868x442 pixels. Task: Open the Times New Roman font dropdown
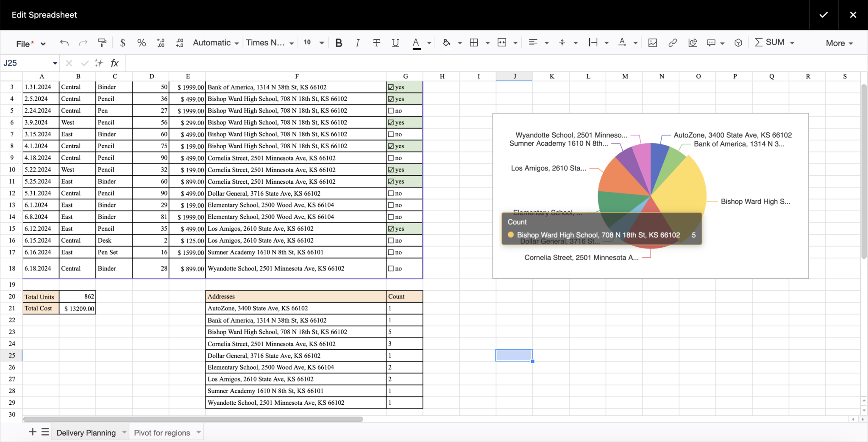(x=270, y=42)
